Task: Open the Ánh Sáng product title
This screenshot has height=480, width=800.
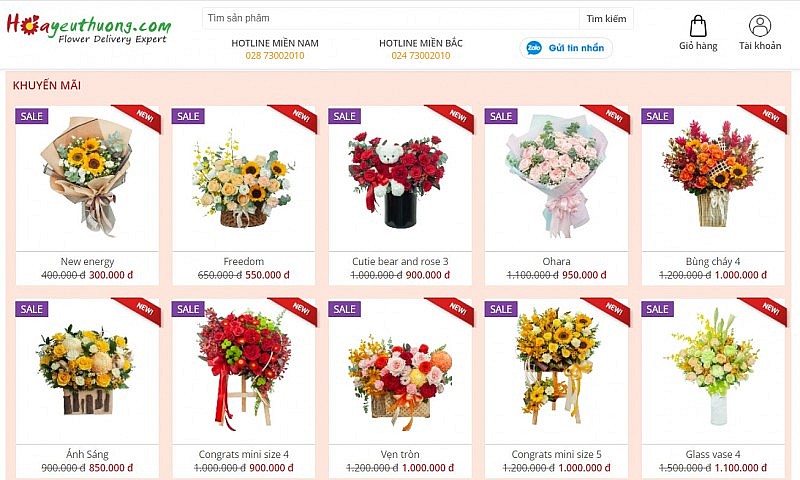Action: (x=87, y=454)
